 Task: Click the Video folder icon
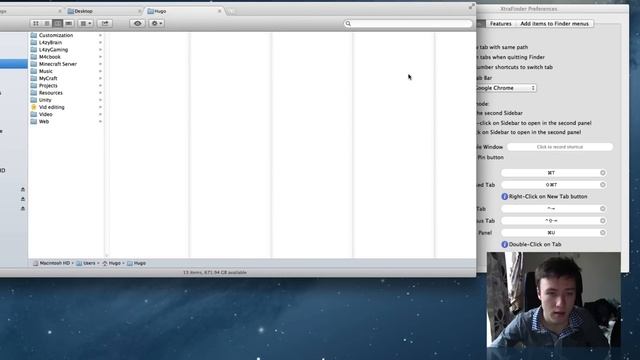34,114
